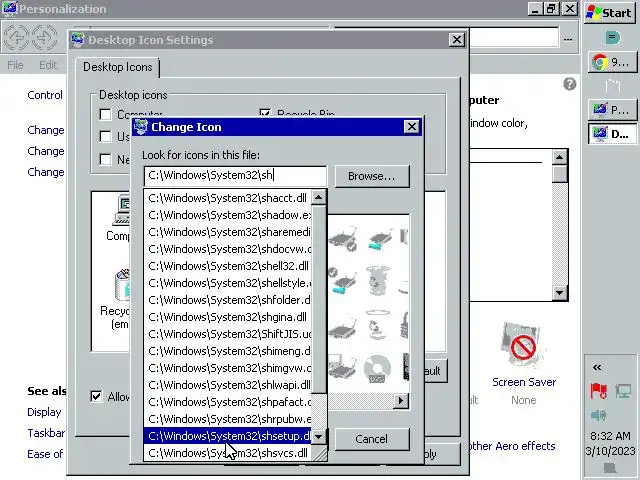Click up arrow of autocomplete list scrollbar
Screen dimensions: 640x480
click(318, 198)
